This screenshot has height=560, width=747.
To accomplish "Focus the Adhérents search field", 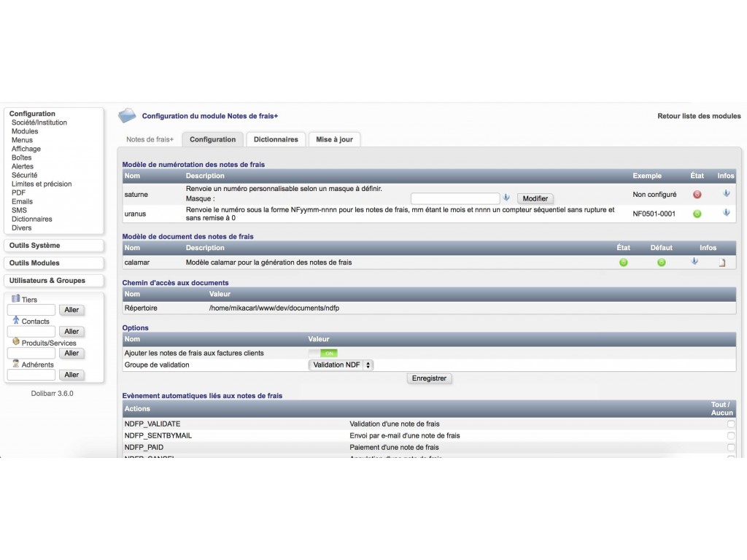I will point(31,375).
